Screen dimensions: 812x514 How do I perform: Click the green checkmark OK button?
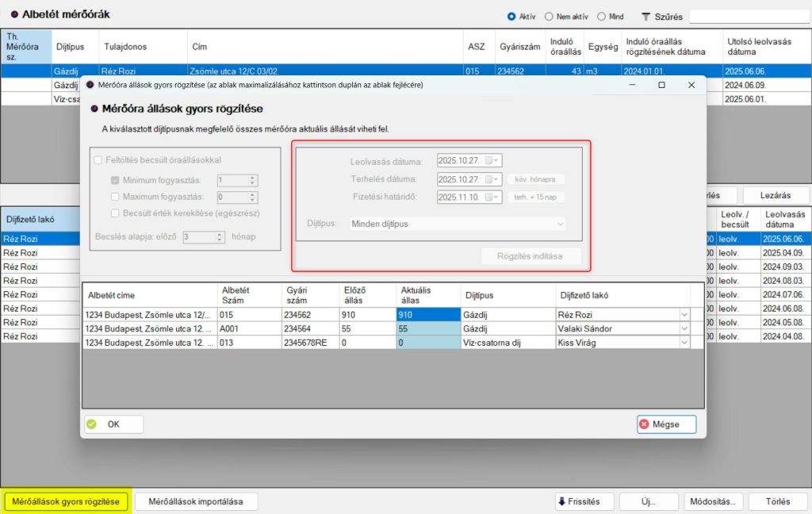pos(113,424)
